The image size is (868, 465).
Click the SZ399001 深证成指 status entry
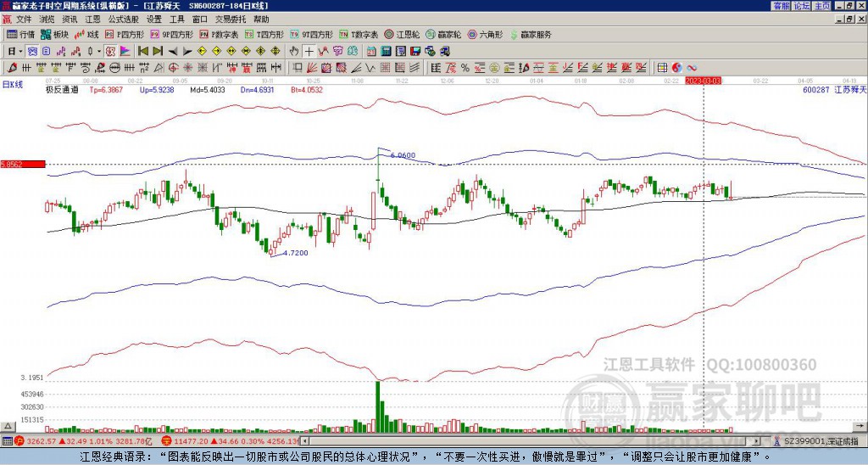pyautogui.click(x=821, y=441)
